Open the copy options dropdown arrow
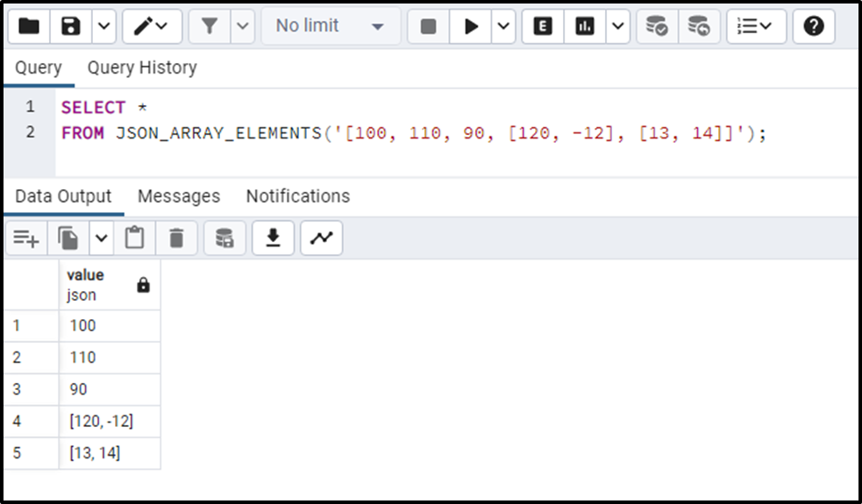The height and width of the screenshot is (504, 862). (101, 238)
